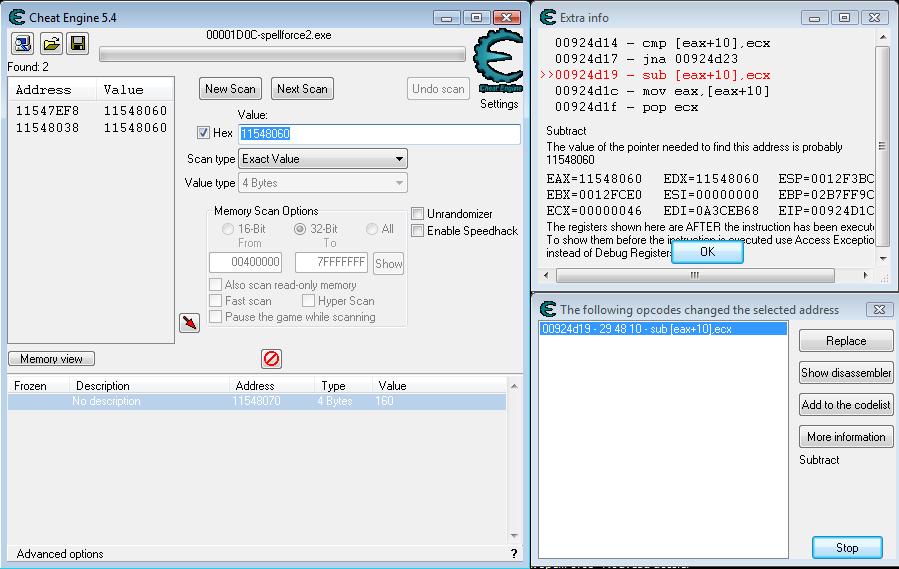Viewport: 899px width, 569px height.
Task: Click the Value column header in results
Action: [135, 89]
